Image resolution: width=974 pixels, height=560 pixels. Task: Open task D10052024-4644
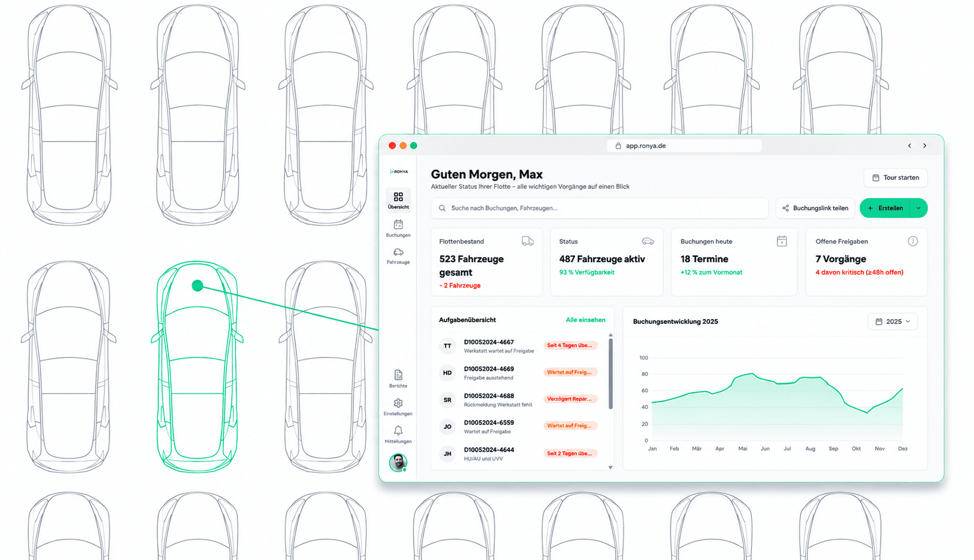click(489, 450)
